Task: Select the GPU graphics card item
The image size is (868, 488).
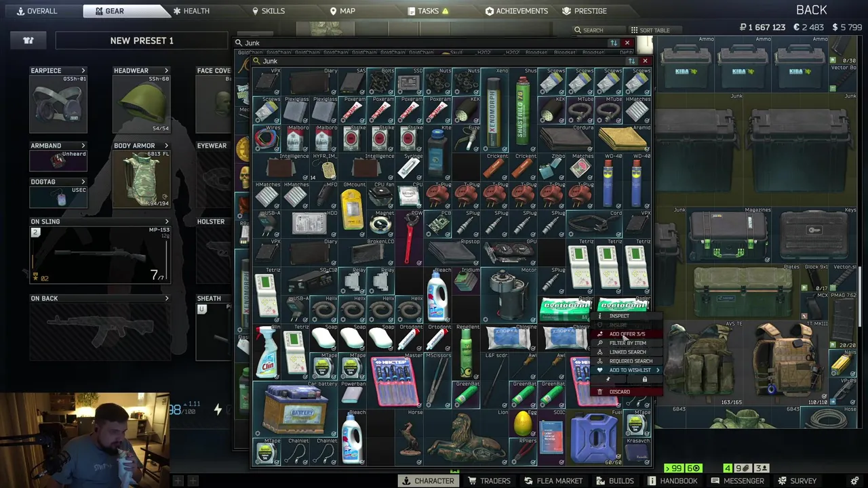Action: [x=509, y=252]
